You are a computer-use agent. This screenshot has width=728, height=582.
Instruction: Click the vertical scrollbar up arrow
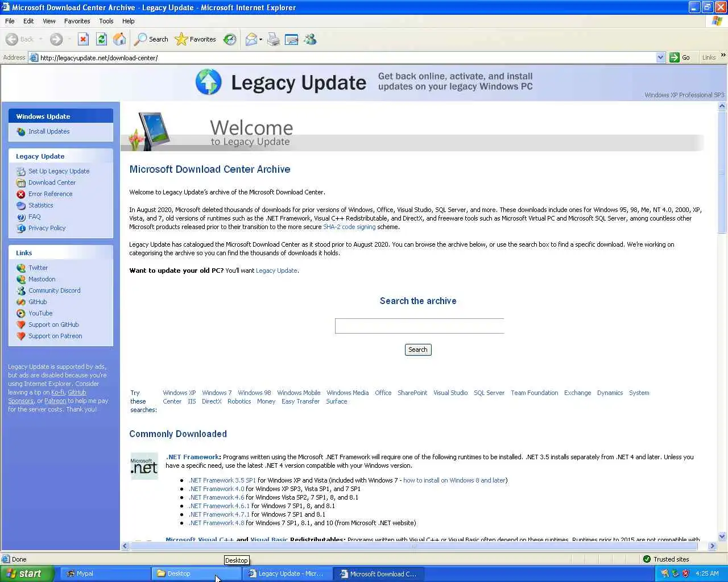(x=722, y=106)
